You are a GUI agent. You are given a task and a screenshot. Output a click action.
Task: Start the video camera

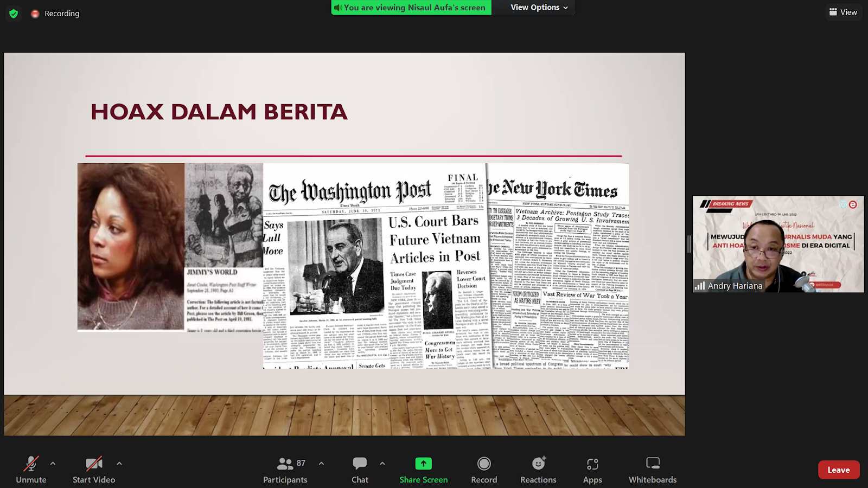pyautogui.click(x=94, y=470)
